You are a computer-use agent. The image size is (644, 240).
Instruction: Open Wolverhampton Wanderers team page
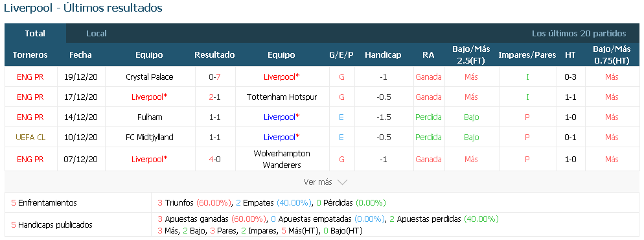coord(282,159)
